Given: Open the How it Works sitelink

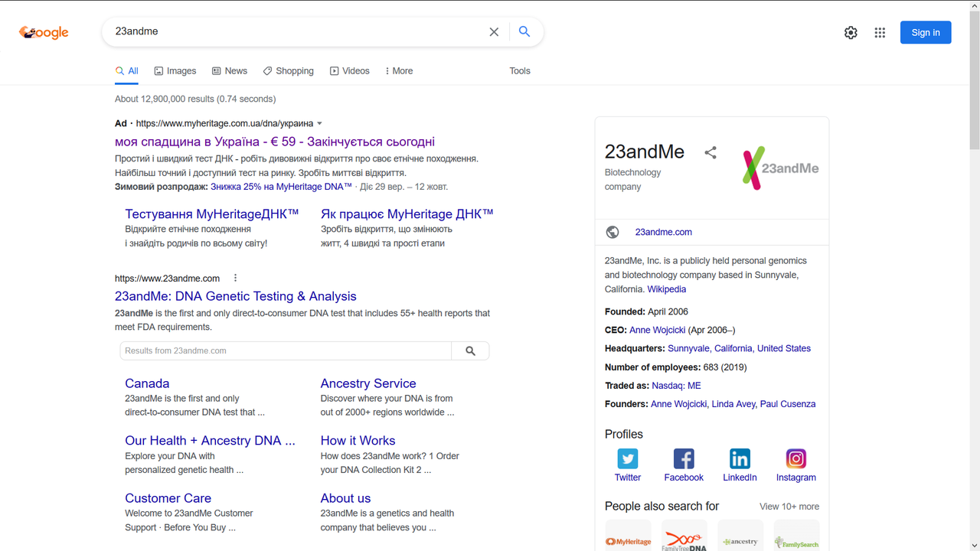Looking at the screenshot, I should [358, 441].
